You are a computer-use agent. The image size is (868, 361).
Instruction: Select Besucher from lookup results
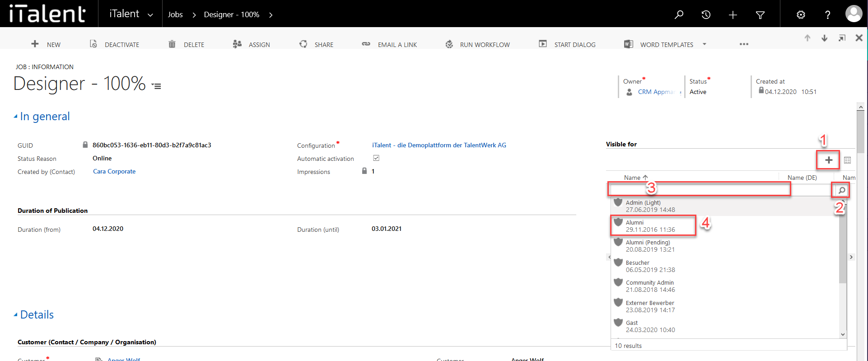725,266
